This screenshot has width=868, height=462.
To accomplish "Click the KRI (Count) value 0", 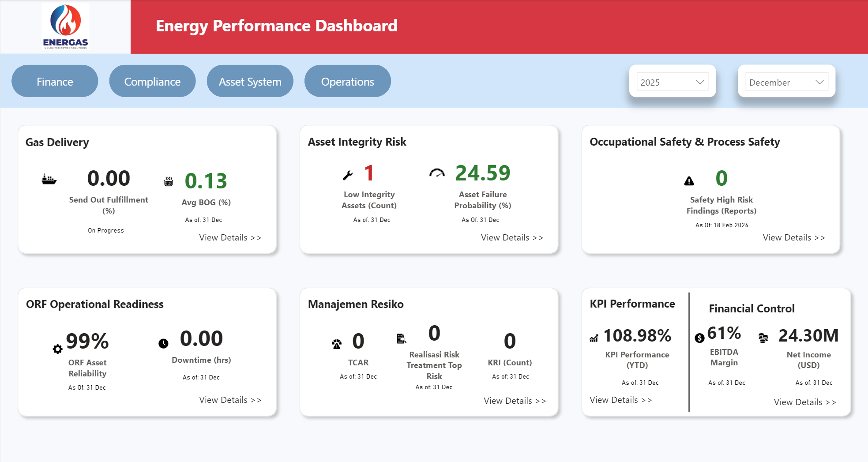I will [510, 341].
